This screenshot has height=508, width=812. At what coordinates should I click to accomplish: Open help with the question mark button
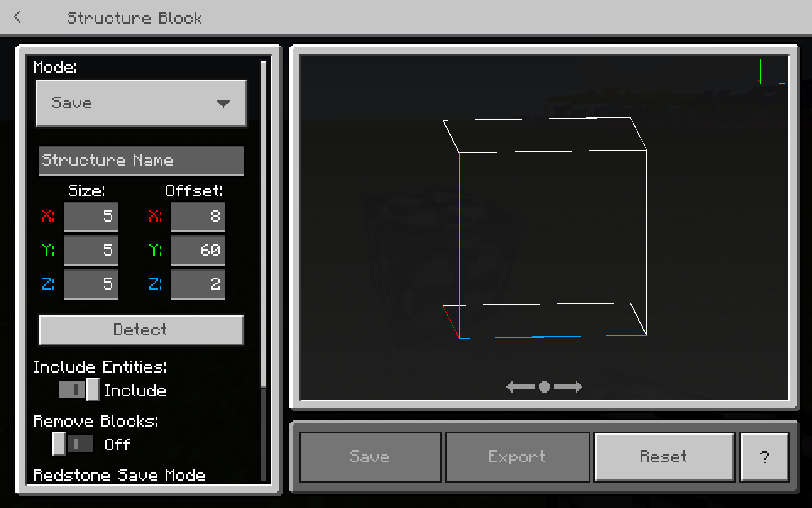tap(764, 457)
